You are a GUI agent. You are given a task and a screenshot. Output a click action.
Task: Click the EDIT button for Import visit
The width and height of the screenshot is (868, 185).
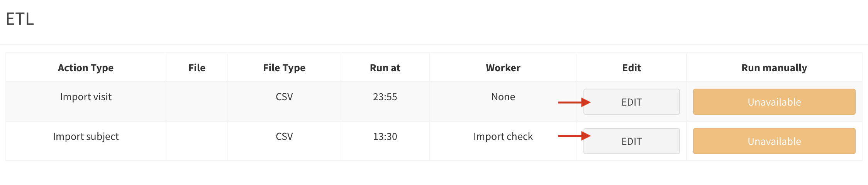631,102
